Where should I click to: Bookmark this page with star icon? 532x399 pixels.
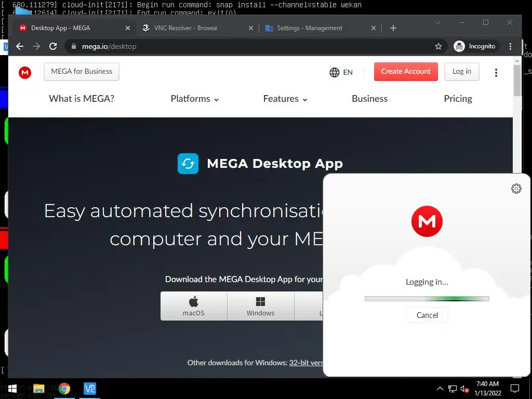coord(438,46)
